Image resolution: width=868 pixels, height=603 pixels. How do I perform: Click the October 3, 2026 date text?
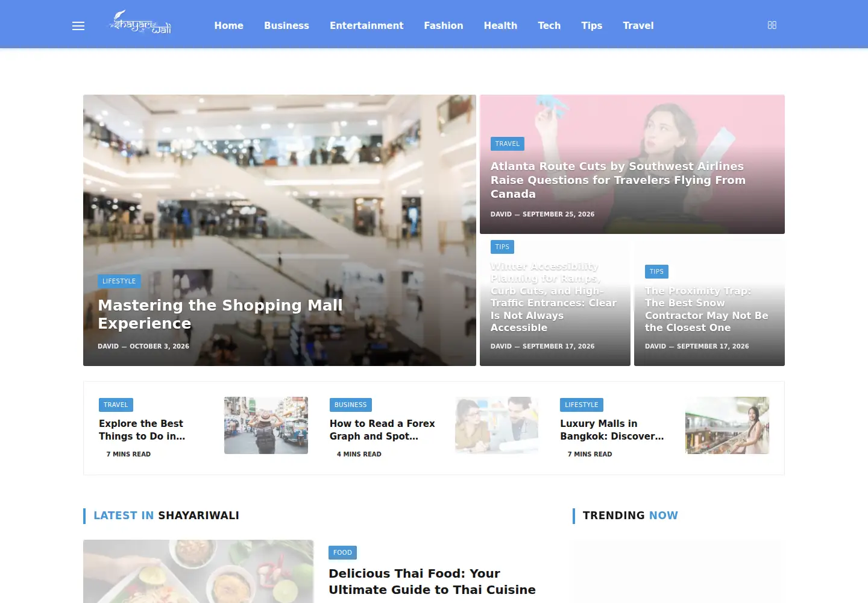pyautogui.click(x=159, y=346)
